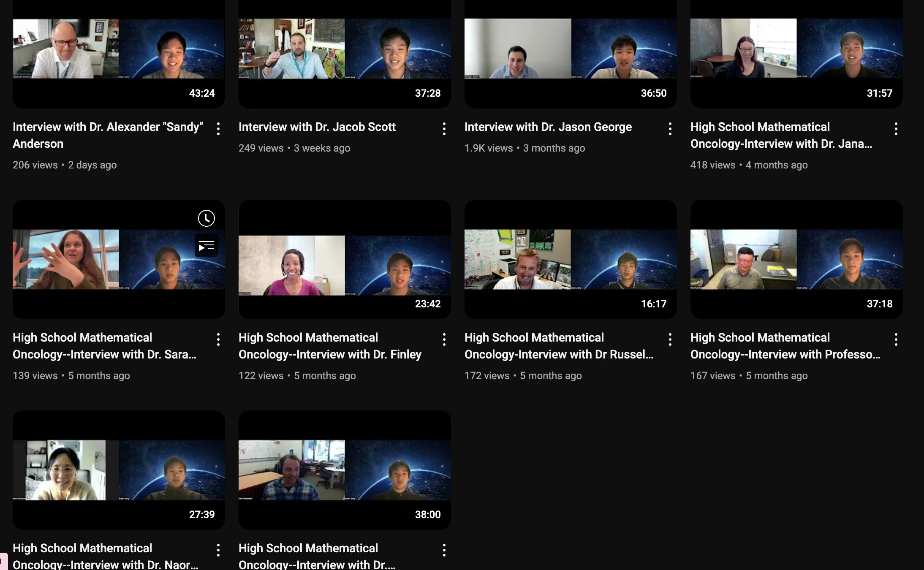This screenshot has height=570, width=924.
Task: Open title Interview with Dr. Jason George
Action: (x=548, y=127)
